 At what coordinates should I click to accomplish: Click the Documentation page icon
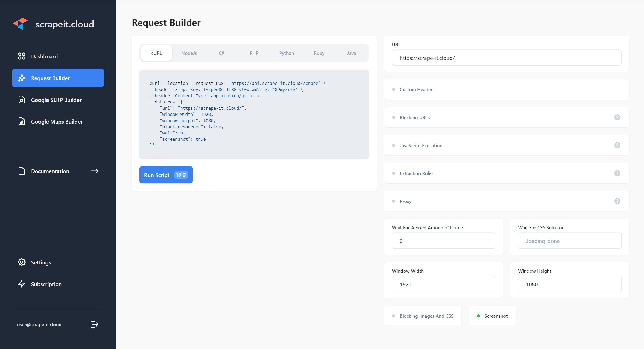coord(22,171)
